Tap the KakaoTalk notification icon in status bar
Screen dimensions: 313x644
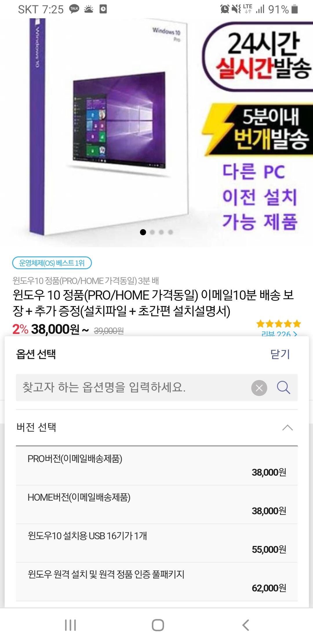74,9
